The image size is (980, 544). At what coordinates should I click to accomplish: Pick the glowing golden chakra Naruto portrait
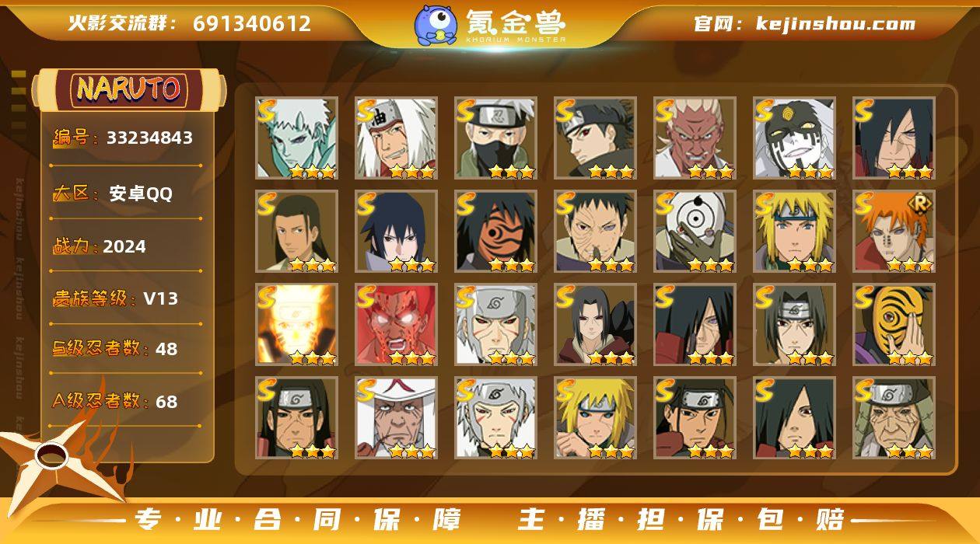coord(297,325)
